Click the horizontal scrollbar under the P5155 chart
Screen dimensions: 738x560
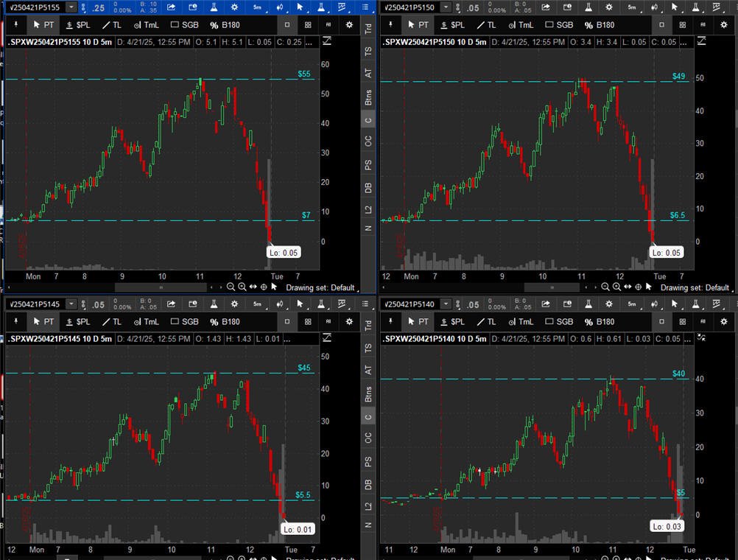coord(161,287)
